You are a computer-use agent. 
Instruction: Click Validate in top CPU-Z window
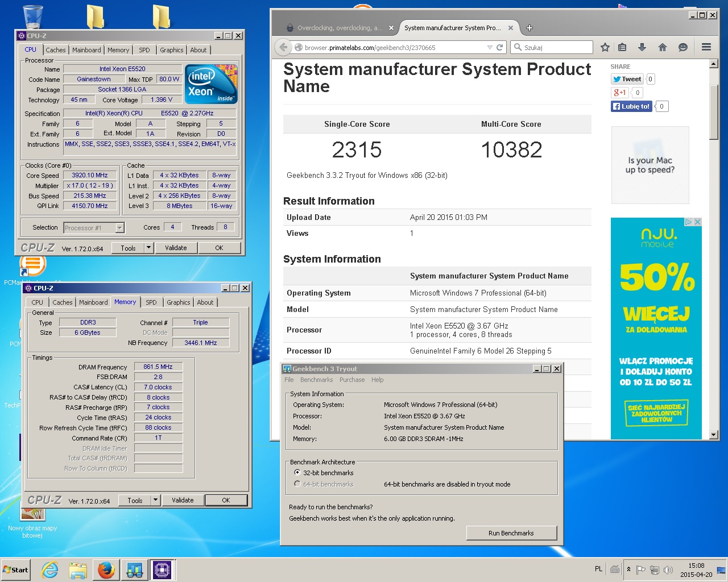176,248
